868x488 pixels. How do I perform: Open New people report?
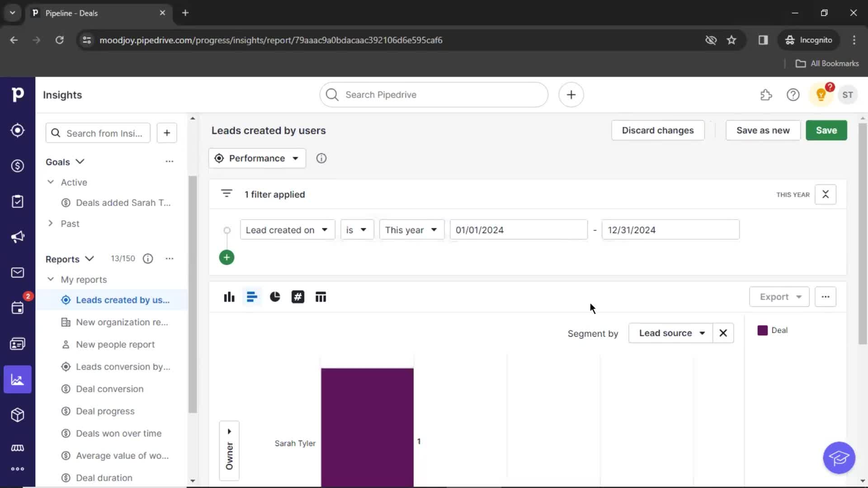pyautogui.click(x=112, y=344)
